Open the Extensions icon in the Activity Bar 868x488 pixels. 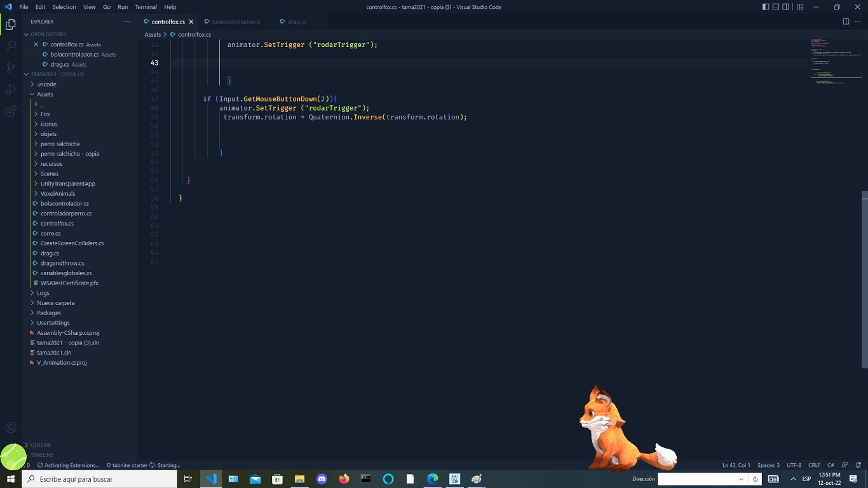pos(10,111)
